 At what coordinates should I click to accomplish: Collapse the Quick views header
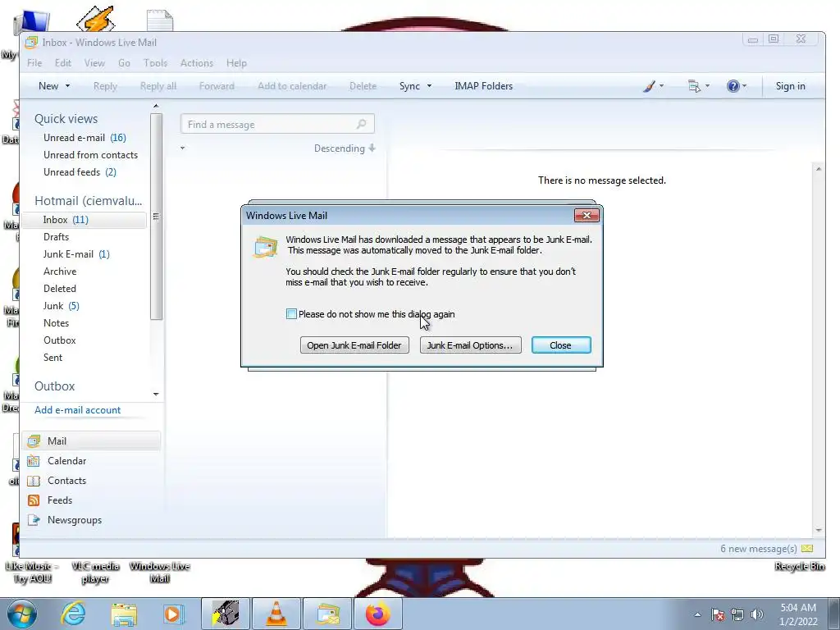66,118
